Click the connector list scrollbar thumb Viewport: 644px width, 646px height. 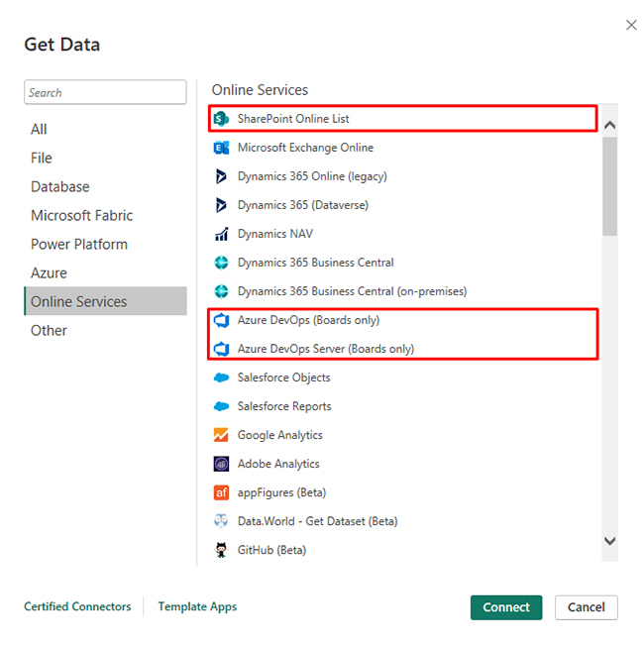pyautogui.click(x=609, y=186)
